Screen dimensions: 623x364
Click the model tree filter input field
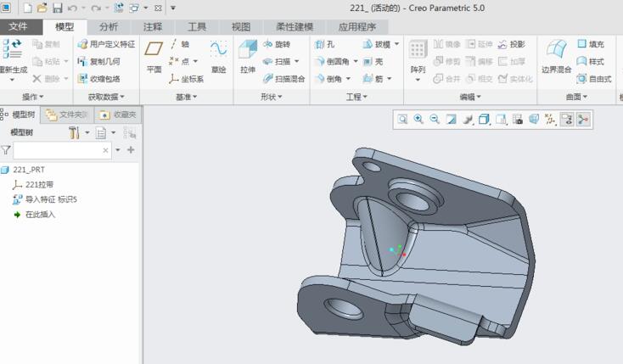62,150
